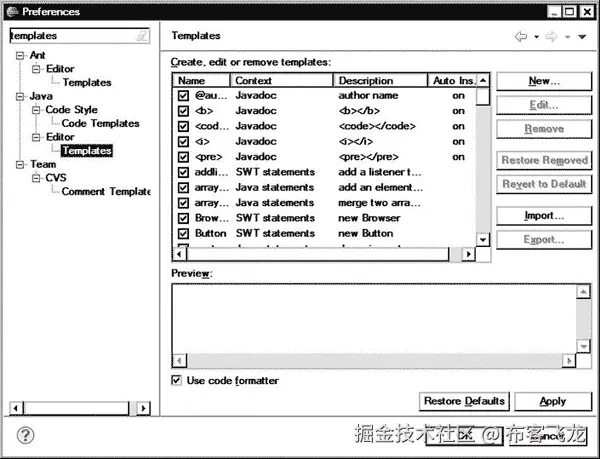Open the Templates page view menu triangle
The height and width of the screenshot is (459, 600).
coord(582,37)
